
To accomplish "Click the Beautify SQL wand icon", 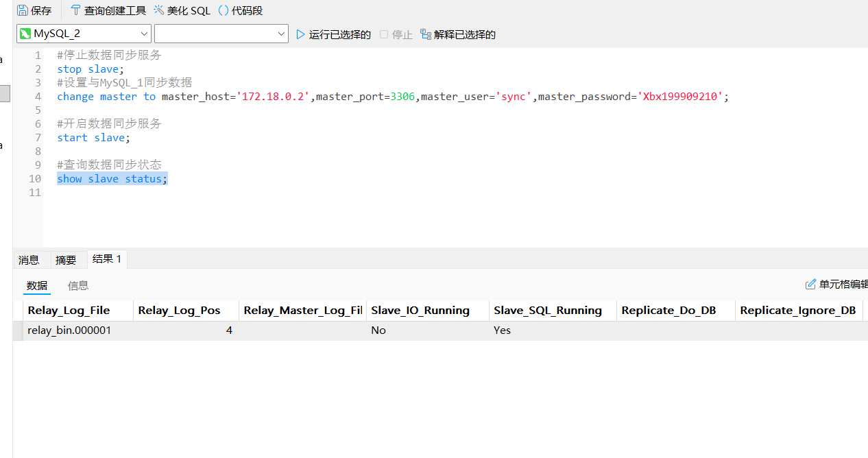I will pos(159,10).
